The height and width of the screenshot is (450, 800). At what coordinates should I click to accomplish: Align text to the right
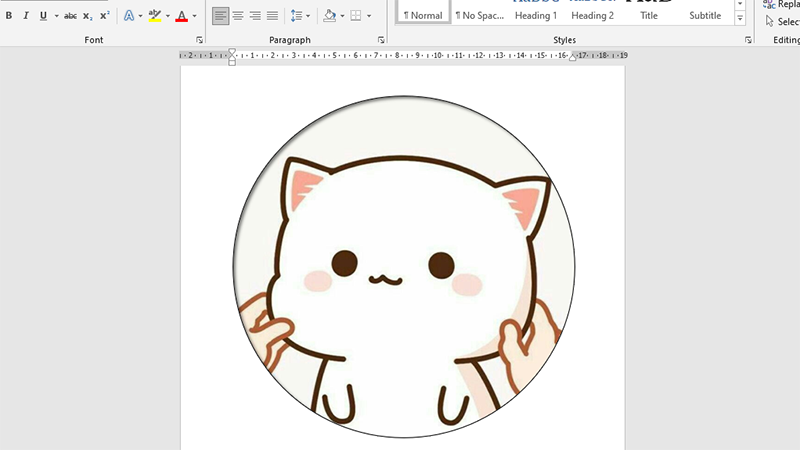pyautogui.click(x=255, y=16)
